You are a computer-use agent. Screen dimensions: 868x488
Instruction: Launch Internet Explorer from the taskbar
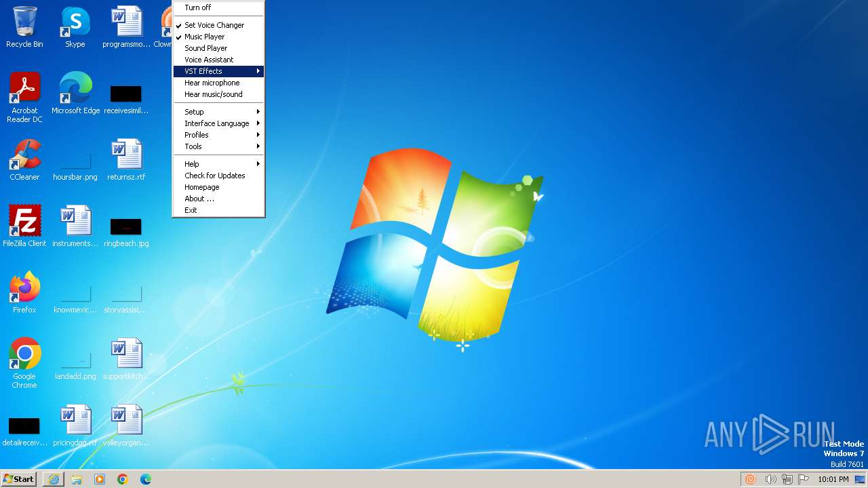[54, 479]
